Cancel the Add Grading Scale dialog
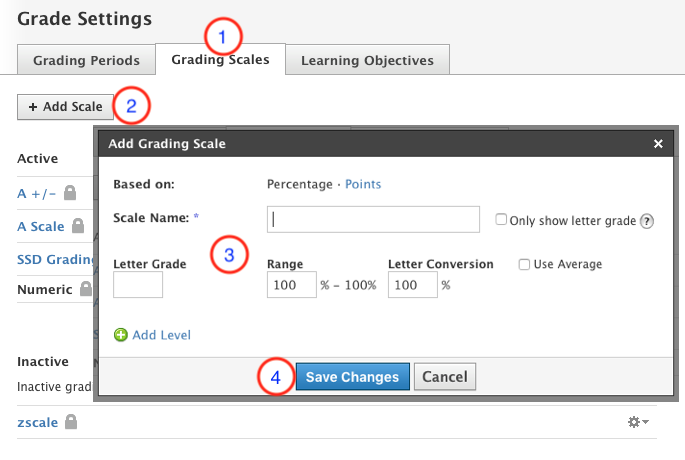The width and height of the screenshot is (685, 460). [x=445, y=377]
